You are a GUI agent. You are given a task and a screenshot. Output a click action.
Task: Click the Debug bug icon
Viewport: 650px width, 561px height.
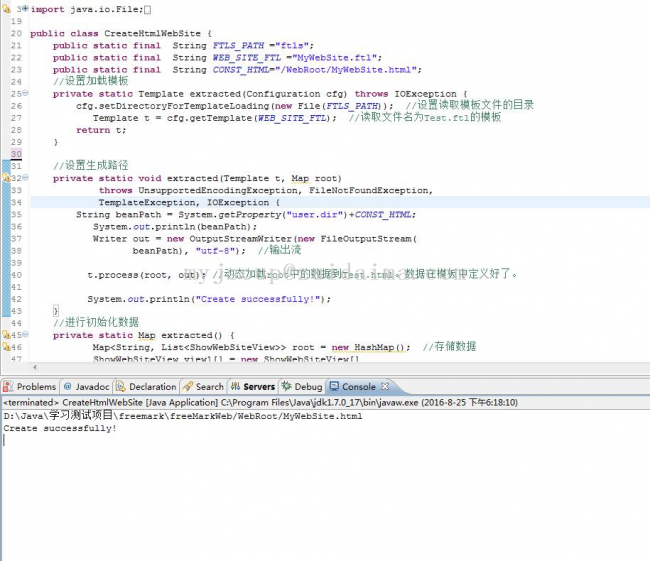coord(286,386)
